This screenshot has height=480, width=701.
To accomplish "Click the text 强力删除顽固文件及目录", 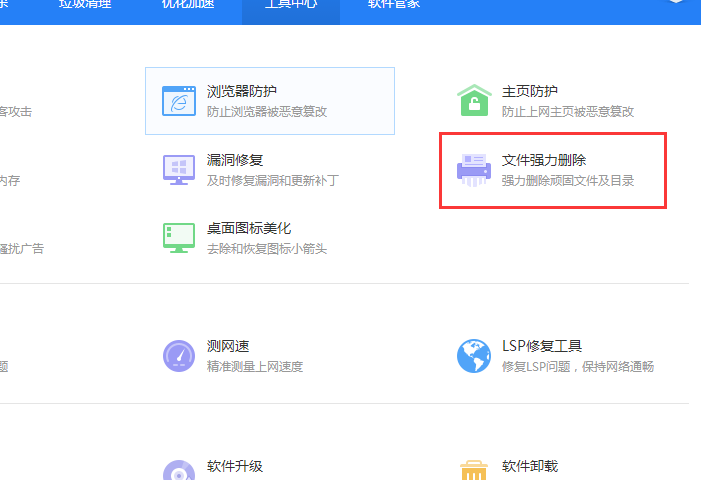I will coord(568,181).
